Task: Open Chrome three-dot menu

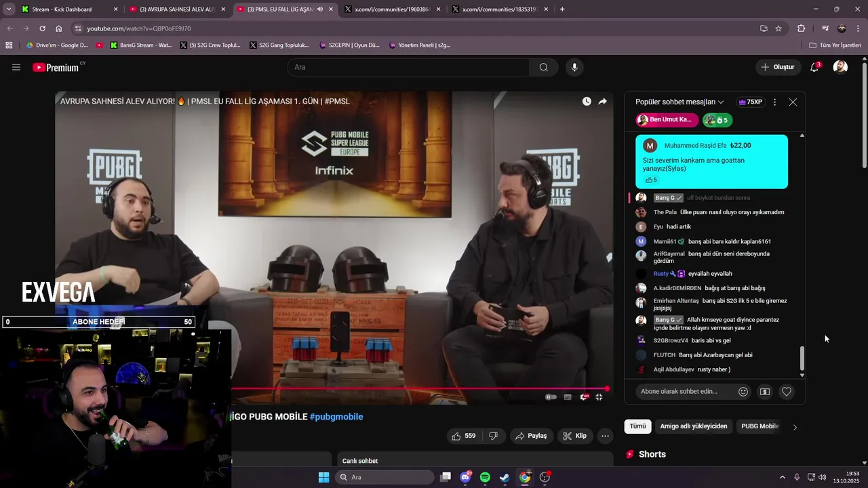Action: 859,28
